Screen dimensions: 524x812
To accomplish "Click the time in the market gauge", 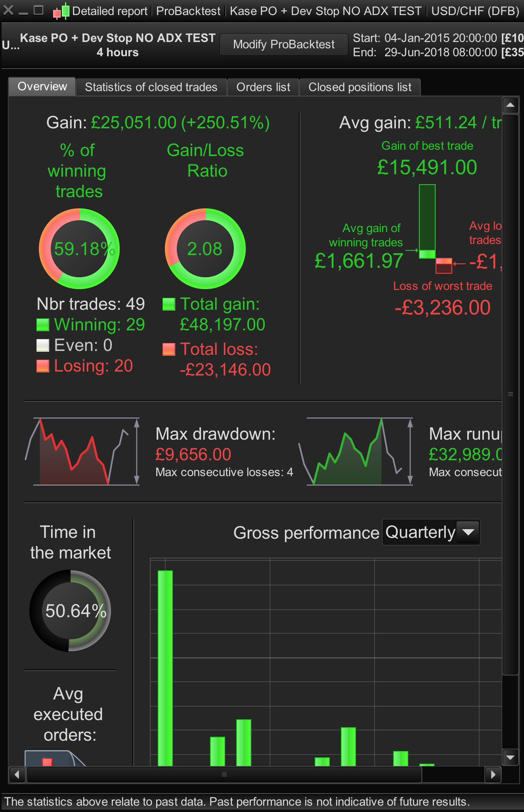I will pos(70,610).
